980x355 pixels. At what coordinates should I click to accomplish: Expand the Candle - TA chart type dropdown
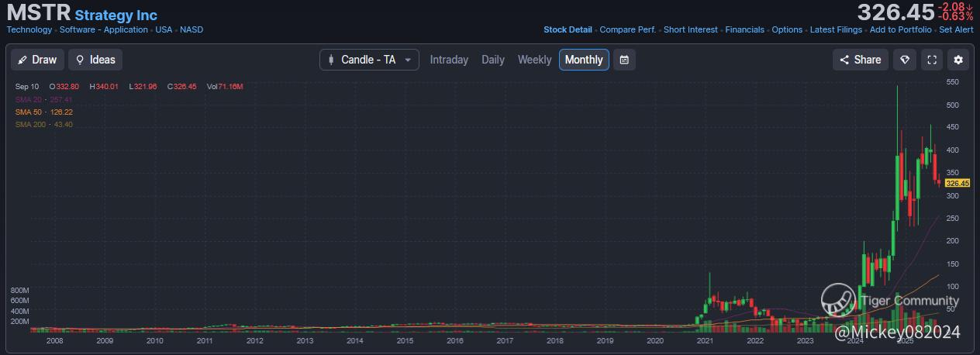(x=369, y=60)
